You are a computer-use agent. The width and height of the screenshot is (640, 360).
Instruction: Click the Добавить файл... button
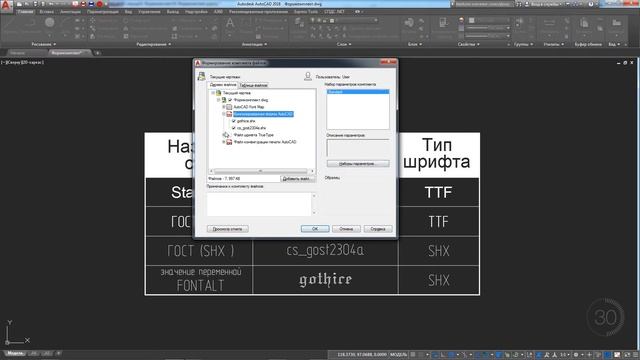pos(297,179)
